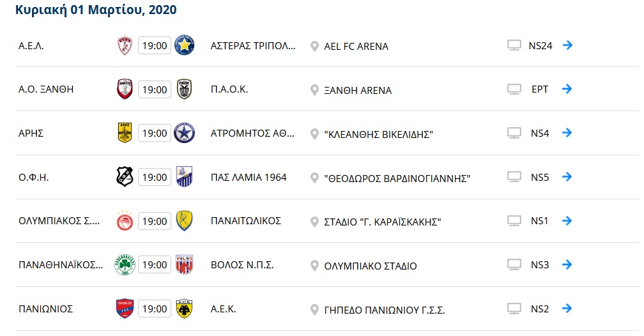
Task: Click the location pin beside AEL FC ARENA
Action: (x=314, y=46)
